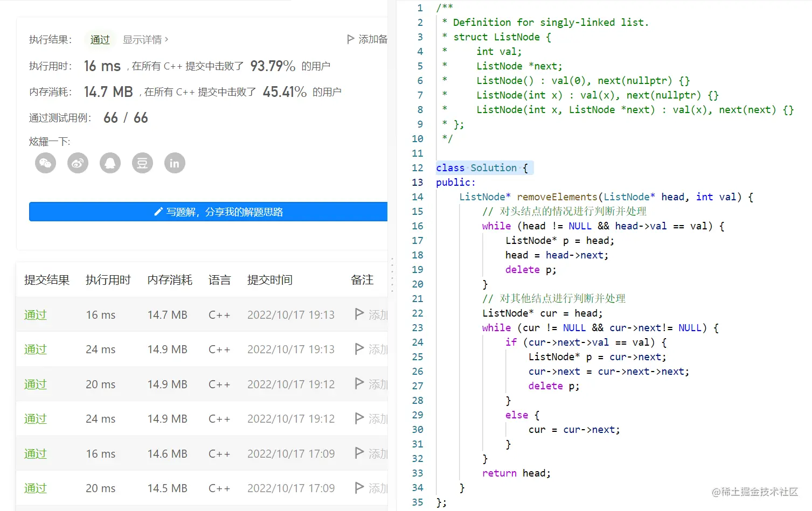This screenshot has height=511, width=812.
Task: Click the 14.6 MB memory cell
Action: [168, 454]
